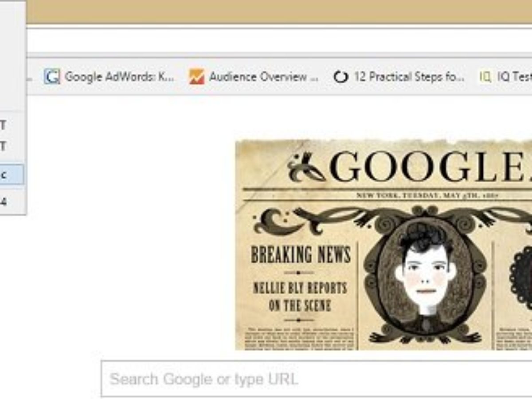Image resolution: width=532 pixels, height=399 pixels.
Task: Open the 12 Practical Steps fo... bookmark label
Action: (409, 77)
